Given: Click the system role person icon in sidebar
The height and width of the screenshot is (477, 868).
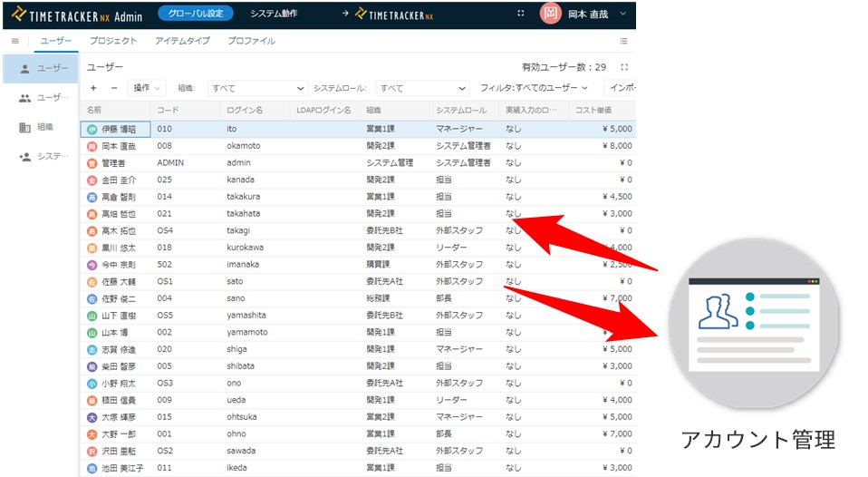Looking at the screenshot, I should pos(24,157).
